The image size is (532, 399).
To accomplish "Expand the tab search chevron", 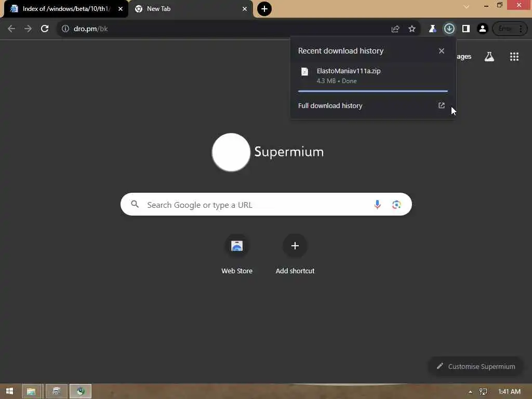I will pos(467,6).
